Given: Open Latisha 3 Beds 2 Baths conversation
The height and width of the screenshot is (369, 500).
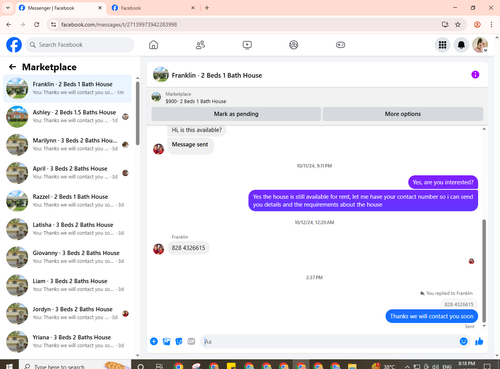Looking at the screenshot, I should click(68, 229).
